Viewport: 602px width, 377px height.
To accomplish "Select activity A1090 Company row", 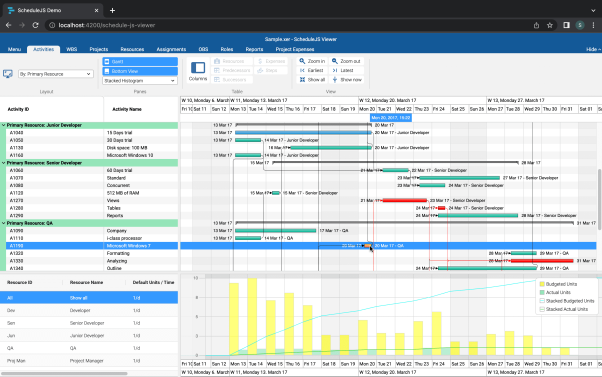I will point(92,230).
